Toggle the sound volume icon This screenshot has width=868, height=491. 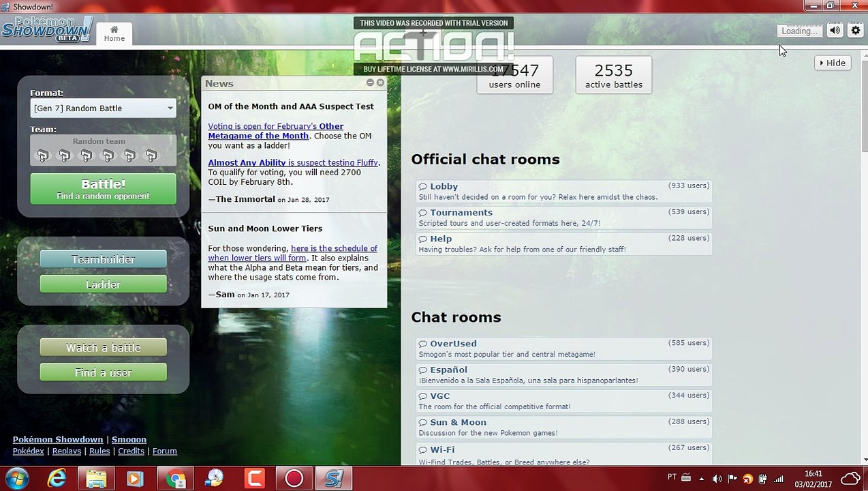point(835,31)
